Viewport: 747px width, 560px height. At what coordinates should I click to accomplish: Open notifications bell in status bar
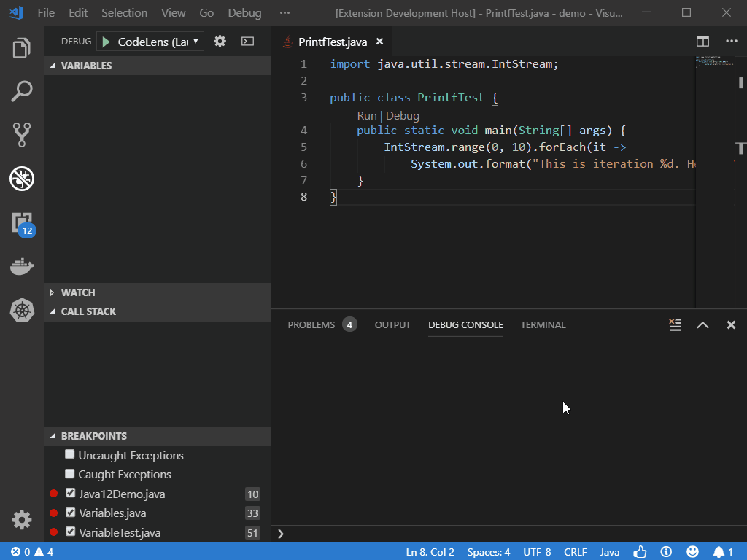click(x=723, y=552)
